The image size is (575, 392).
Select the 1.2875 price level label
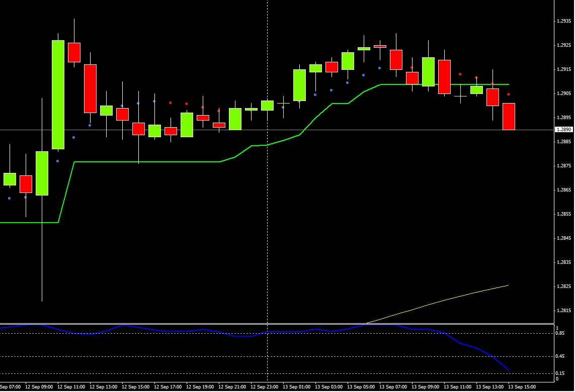coord(563,166)
